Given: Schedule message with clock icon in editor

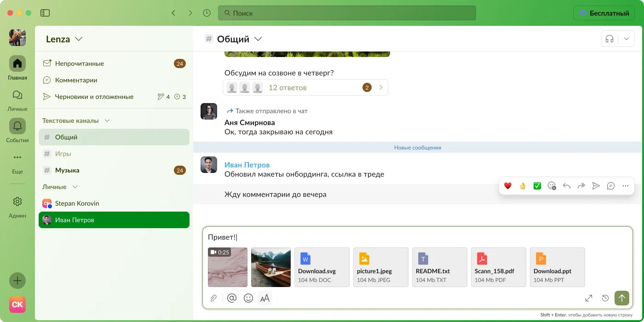Looking at the screenshot, I should (x=605, y=298).
